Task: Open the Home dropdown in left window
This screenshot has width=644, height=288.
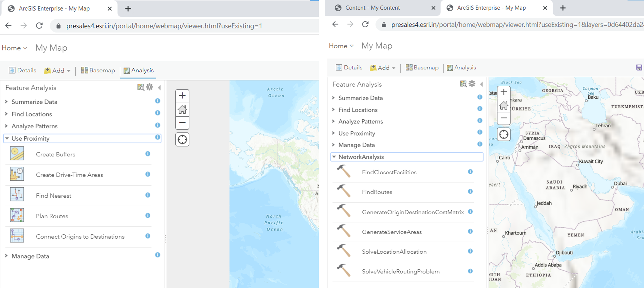Action: (x=15, y=48)
